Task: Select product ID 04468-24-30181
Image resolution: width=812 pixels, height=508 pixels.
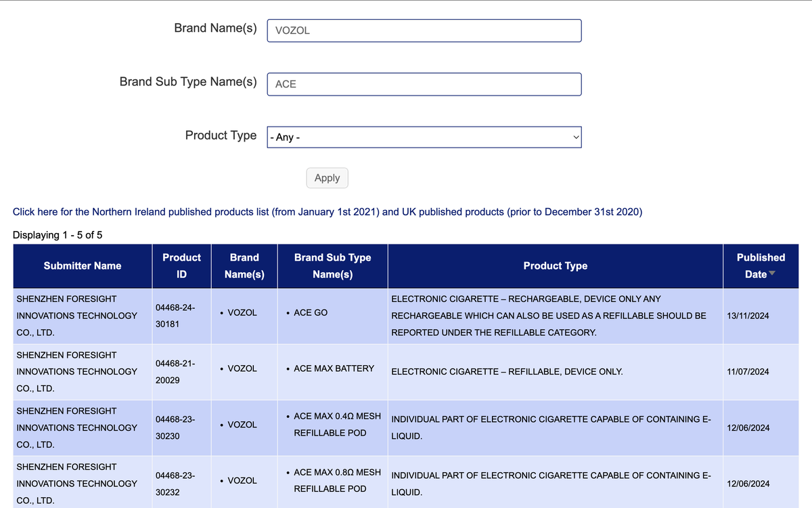Action: coord(175,316)
